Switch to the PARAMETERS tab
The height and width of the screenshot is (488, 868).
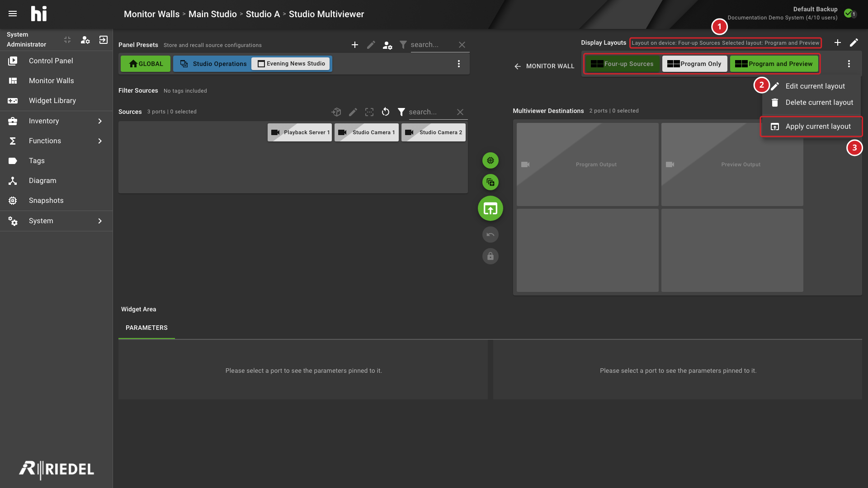(x=146, y=328)
